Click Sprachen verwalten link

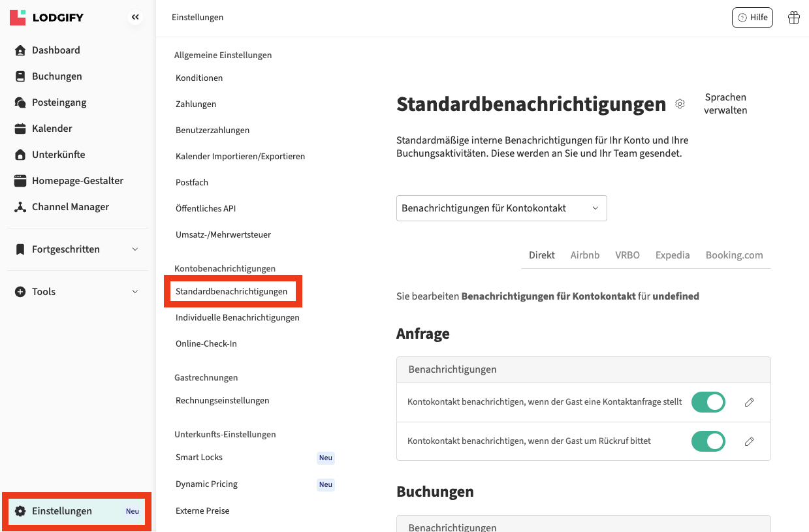click(x=725, y=104)
